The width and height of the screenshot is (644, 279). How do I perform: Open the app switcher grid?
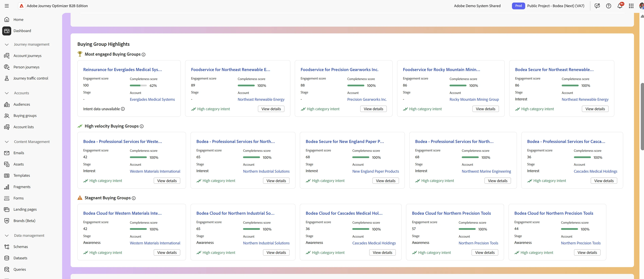pyautogui.click(x=631, y=6)
